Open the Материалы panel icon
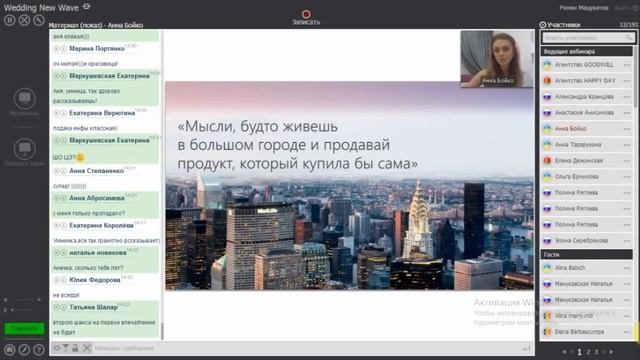The height and width of the screenshot is (360, 640). (24, 98)
